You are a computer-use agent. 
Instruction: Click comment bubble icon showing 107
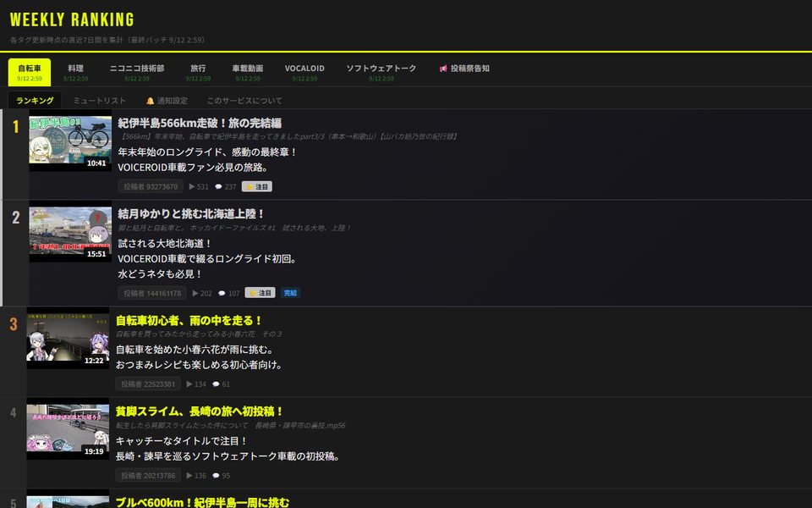pyautogui.click(x=222, y=293)
